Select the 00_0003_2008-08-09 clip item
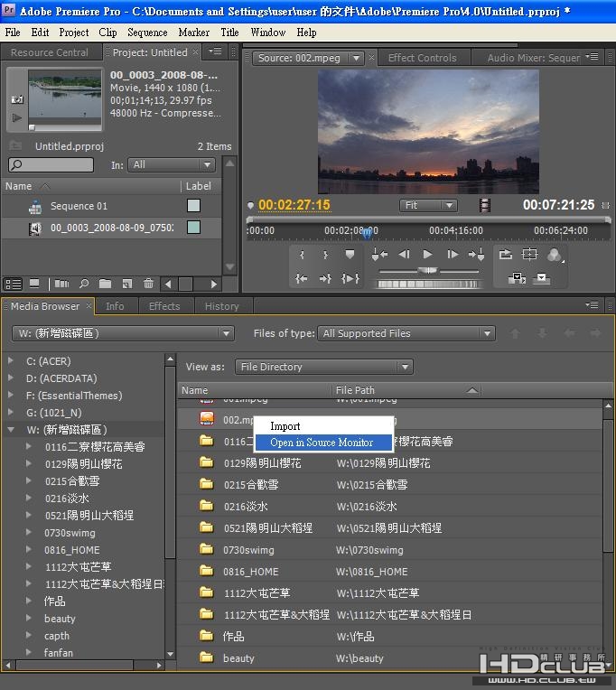616x690 pixels. pos(111,228)
